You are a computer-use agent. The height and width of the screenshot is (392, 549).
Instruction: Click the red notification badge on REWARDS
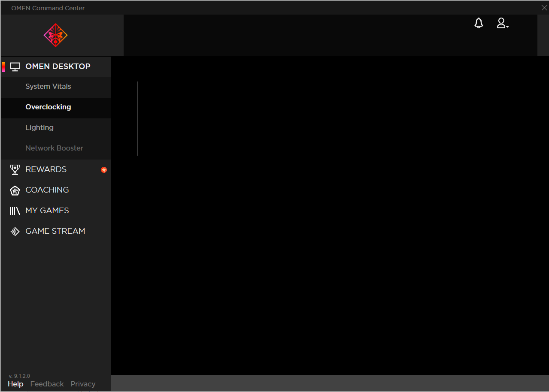pos(103,170)
